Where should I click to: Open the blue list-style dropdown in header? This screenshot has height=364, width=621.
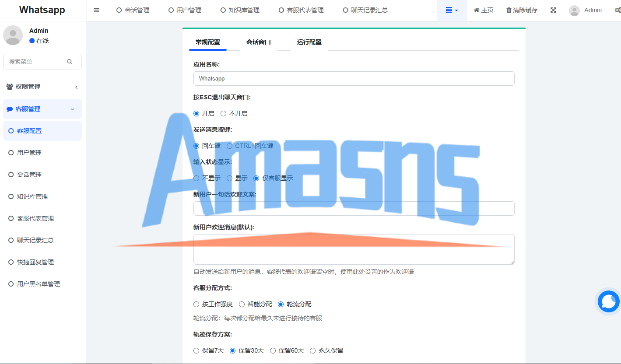(452, 10)
